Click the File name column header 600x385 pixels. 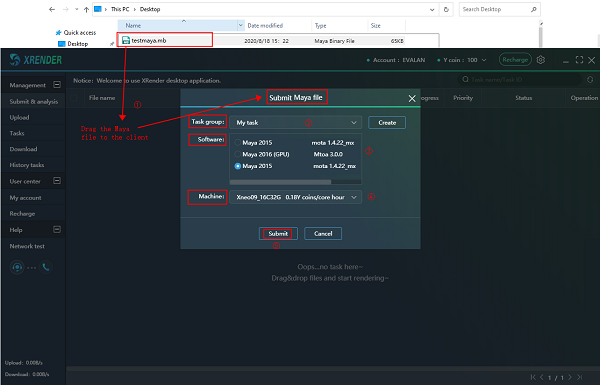[x=102, y=98]
